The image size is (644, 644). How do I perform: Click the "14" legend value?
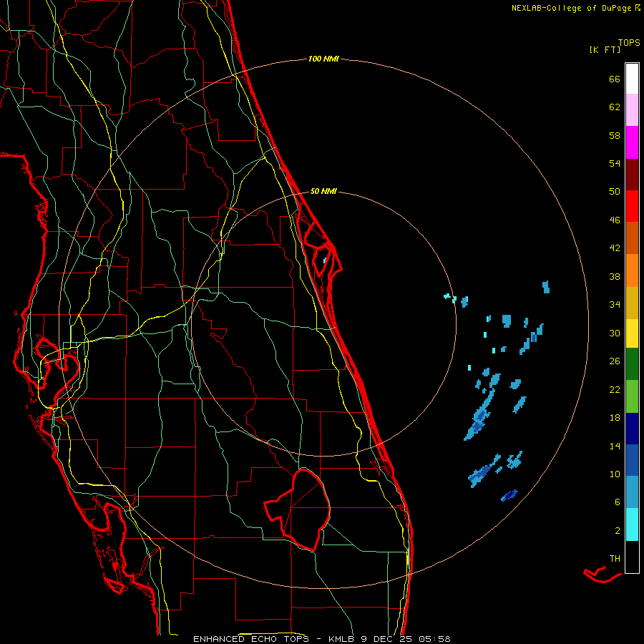(615, 446)
